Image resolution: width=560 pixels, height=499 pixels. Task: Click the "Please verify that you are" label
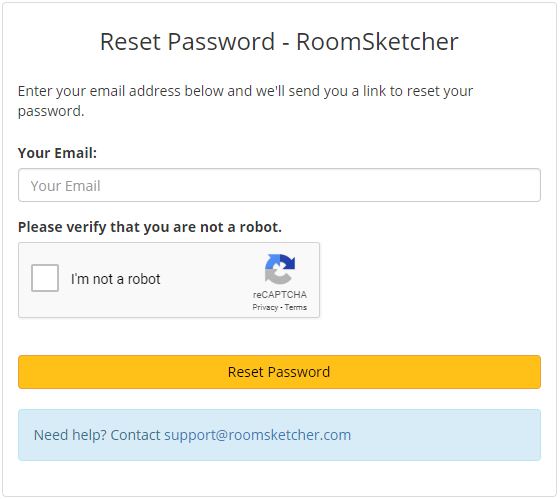tap(107, 227)
